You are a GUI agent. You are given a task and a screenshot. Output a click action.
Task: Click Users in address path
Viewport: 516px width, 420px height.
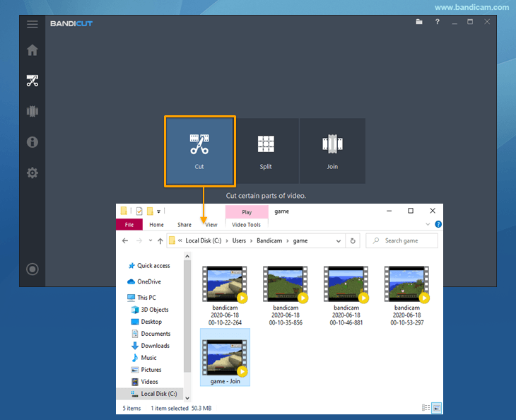click(239, 240)
